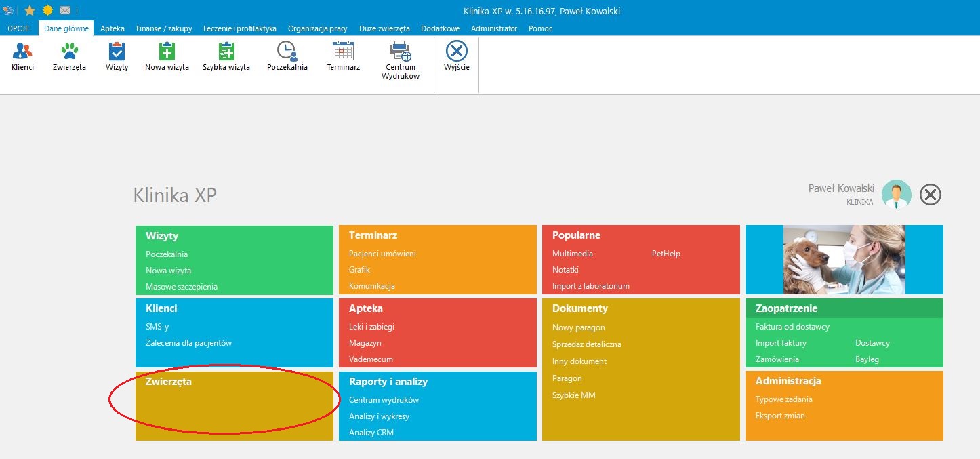Image resolution: width=980 pixels, height=459 pixels.
Task: Open the Zwierzęta paw icon in ribbon
Action: click(69, 56)
